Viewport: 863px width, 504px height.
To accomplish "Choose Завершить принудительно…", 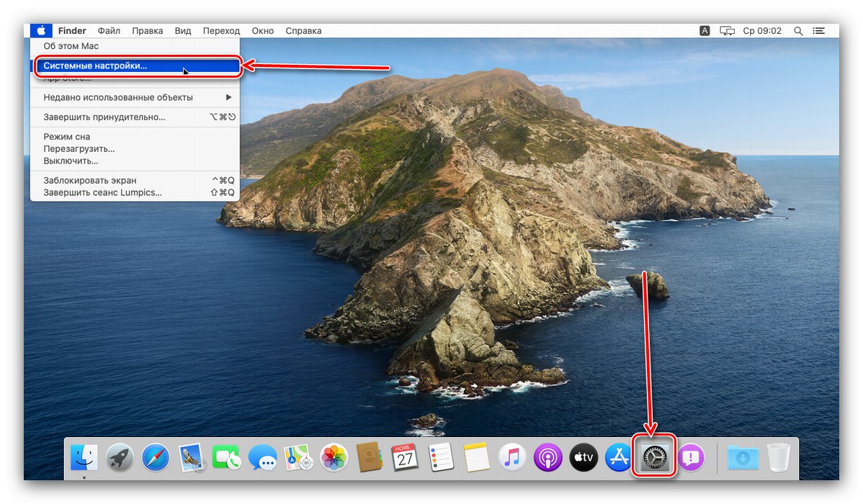I will pyautogui.click(x=135, y=117).
